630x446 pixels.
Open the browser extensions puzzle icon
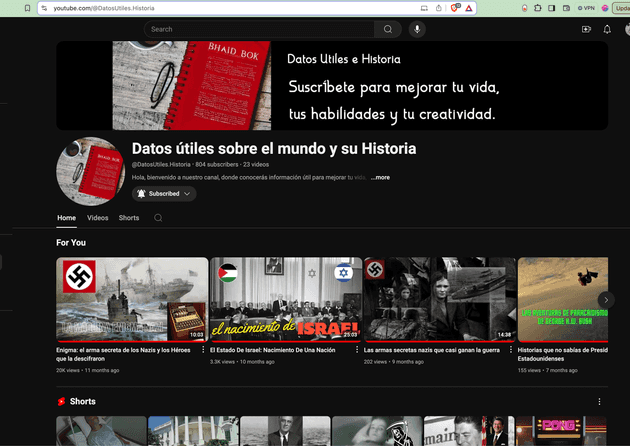[x=538, y=8]
